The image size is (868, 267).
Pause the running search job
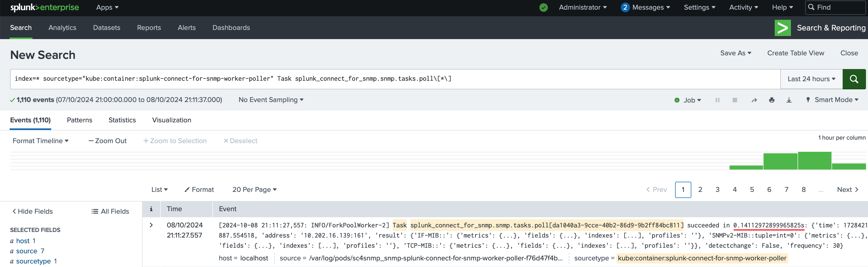point(717,100)
